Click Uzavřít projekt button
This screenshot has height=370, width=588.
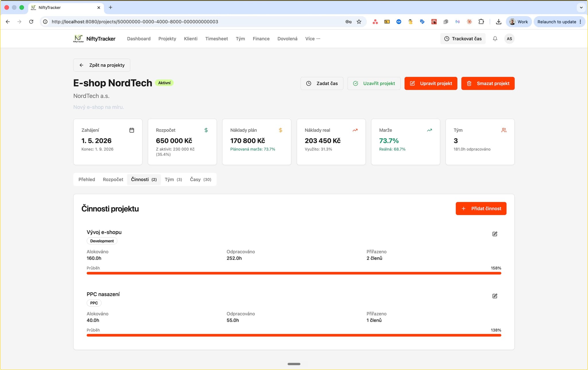(x=374, y=83)
